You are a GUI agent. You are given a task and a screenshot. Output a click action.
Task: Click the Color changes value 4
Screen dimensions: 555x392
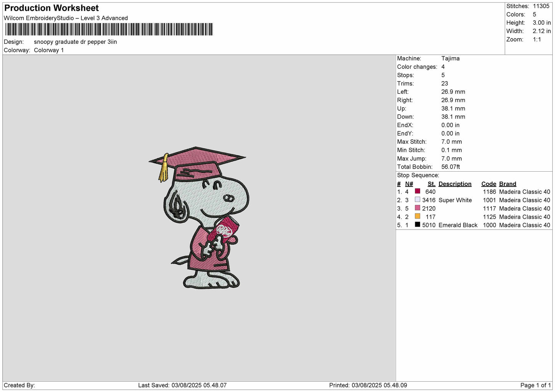(443, 67)
